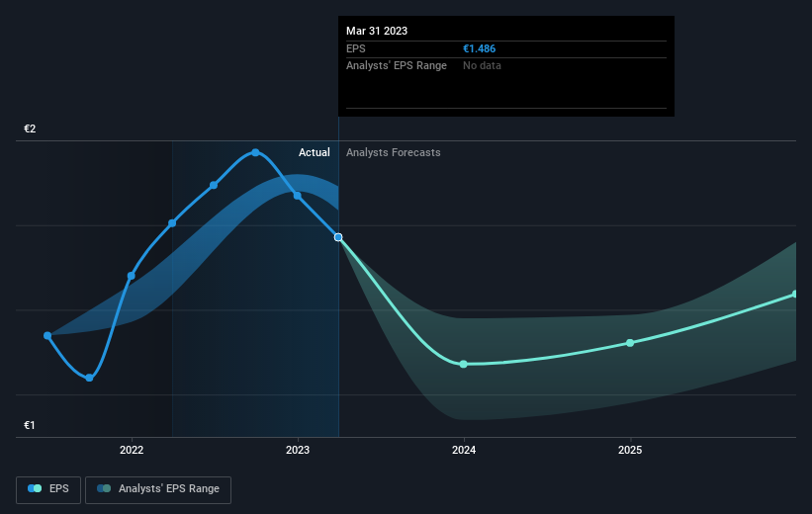The image size is (812, 514).
Task: Click the 2024 x-axis label
Action: coord(464,450)
